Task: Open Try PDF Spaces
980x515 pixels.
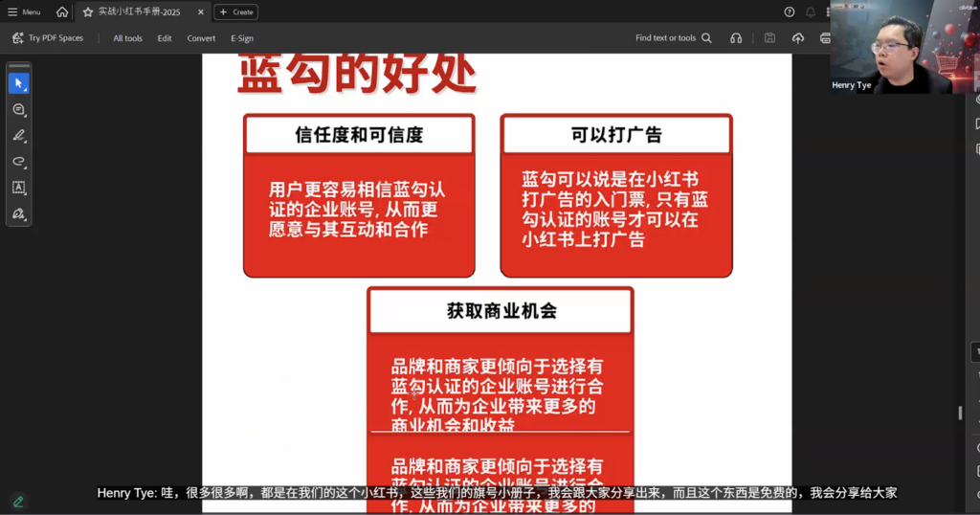Action: (48, 38)
